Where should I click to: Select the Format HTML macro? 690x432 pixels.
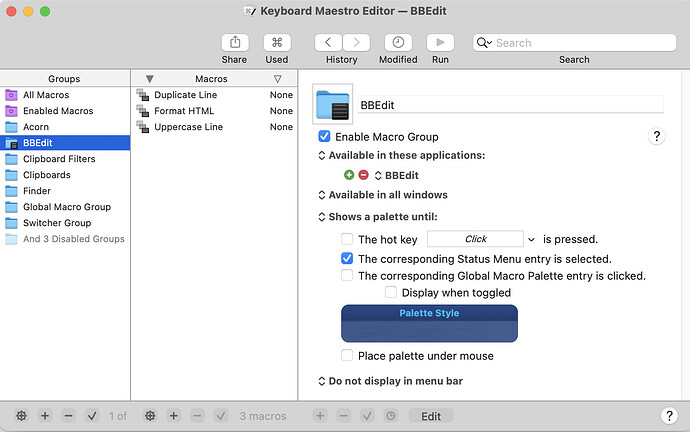pyautogui.click(x=214, y=111)
